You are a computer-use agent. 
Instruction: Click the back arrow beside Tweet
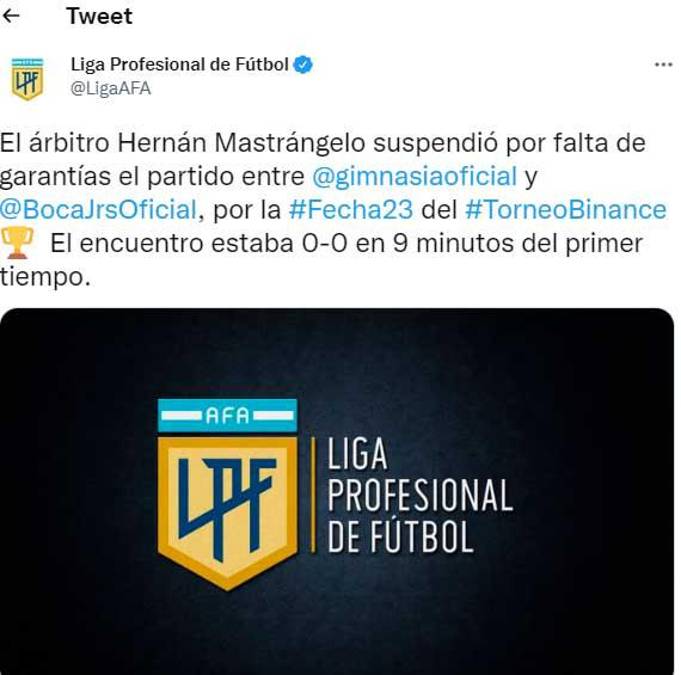[x=12, y=16]
